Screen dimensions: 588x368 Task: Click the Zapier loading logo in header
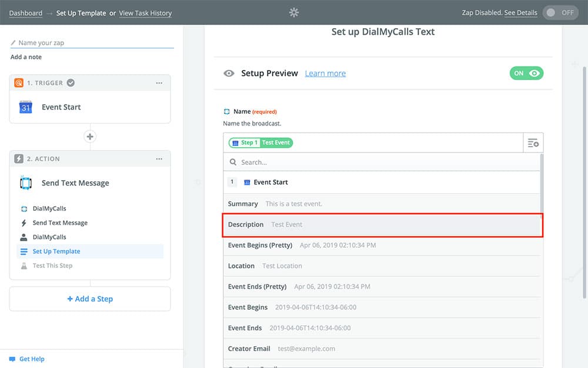[294, 12]
